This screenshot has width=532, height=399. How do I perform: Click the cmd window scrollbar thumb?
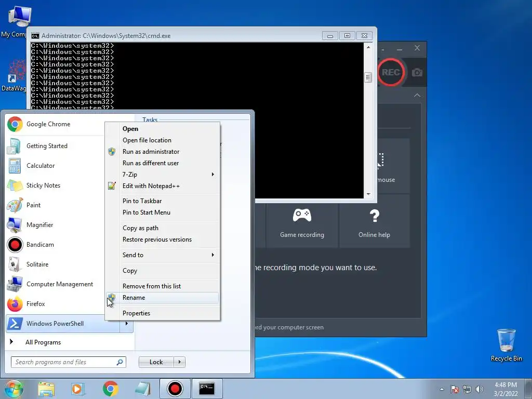(x=368, y=77)
